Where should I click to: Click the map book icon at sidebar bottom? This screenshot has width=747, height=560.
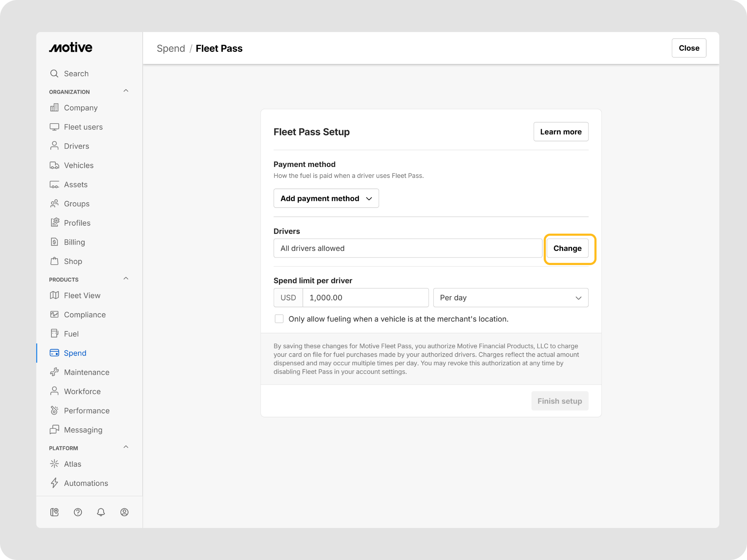54,512
